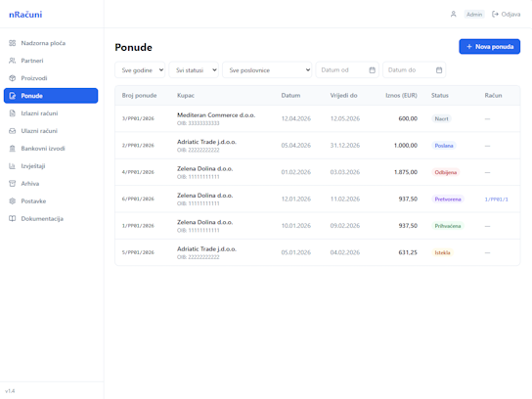This screenshot has height=399, width=532.
Task: Open linked invoice 1/PP01/1
Action: point(497,199)
